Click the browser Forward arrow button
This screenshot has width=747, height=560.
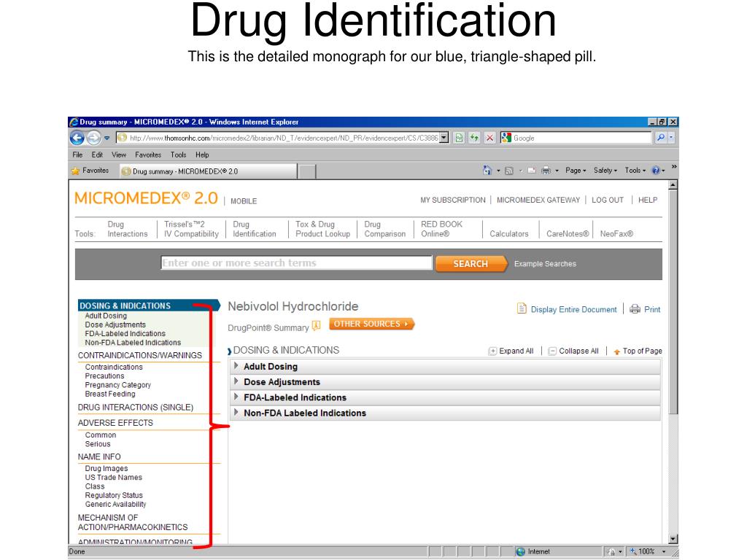pyautogui.click(x=93, y=138)
